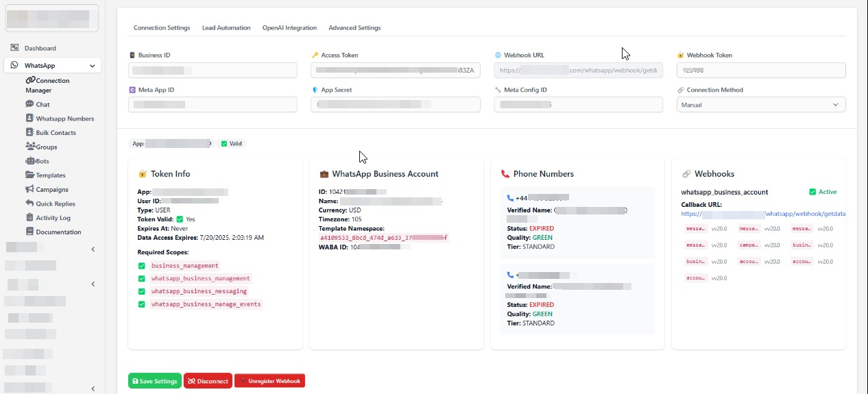868x394 pixels.
Task: Click the whatsapp_business_messaging scope checkbox
Action: 141,291
